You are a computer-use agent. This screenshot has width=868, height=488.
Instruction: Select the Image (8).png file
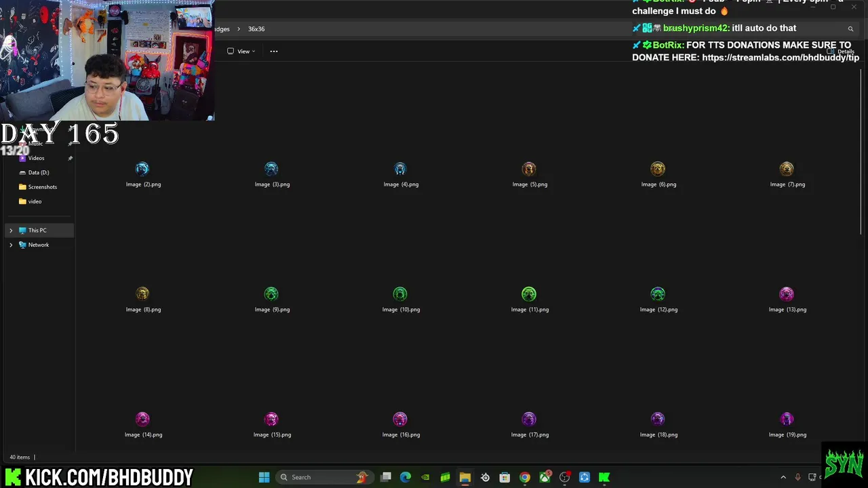tap(143, 300)
